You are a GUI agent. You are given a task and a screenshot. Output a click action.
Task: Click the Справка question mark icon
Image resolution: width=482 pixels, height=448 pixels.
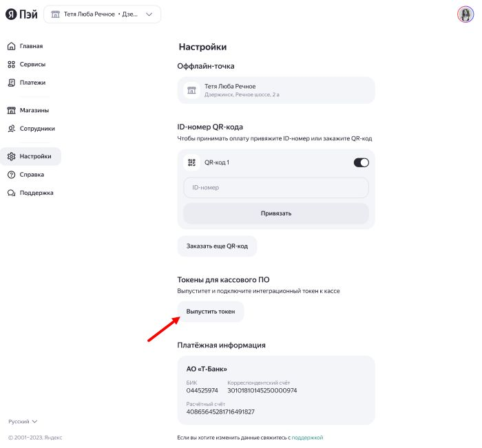click(x=11, y=175)
